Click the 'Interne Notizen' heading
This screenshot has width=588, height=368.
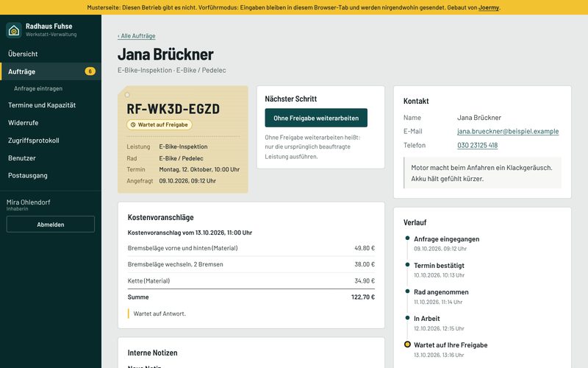(x=152, y=353)
